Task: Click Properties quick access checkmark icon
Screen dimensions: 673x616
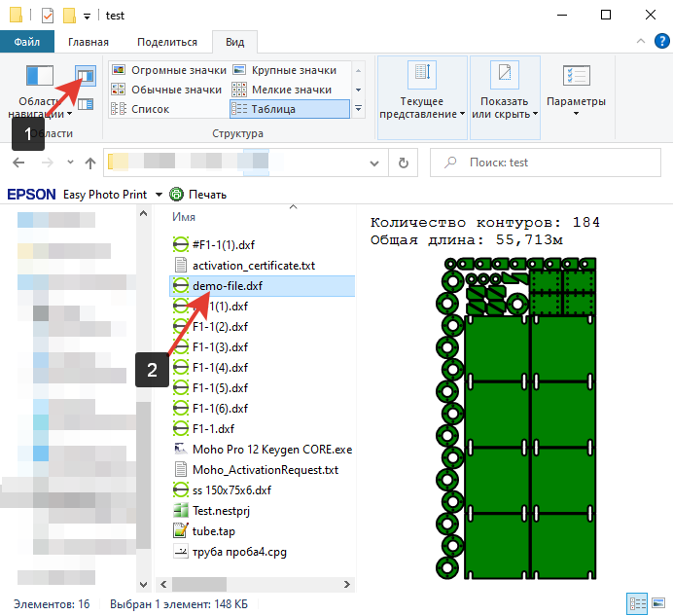Action: (48, 16)
